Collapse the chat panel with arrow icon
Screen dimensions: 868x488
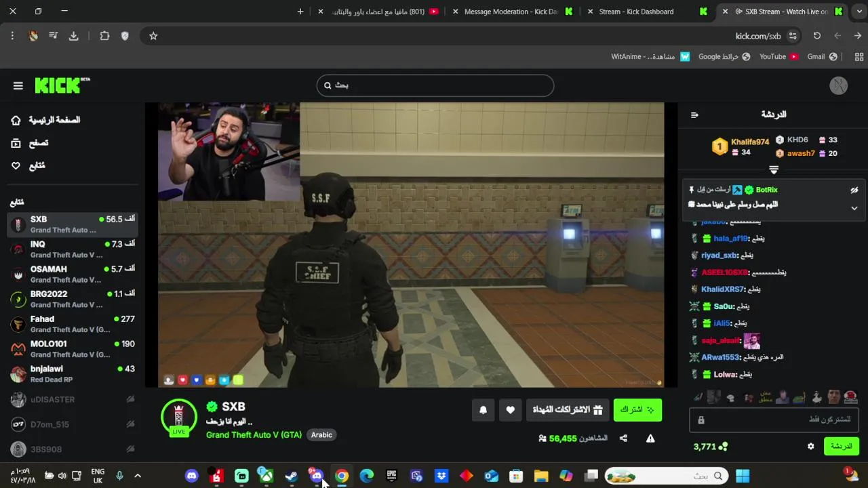(x=694, y=115)
